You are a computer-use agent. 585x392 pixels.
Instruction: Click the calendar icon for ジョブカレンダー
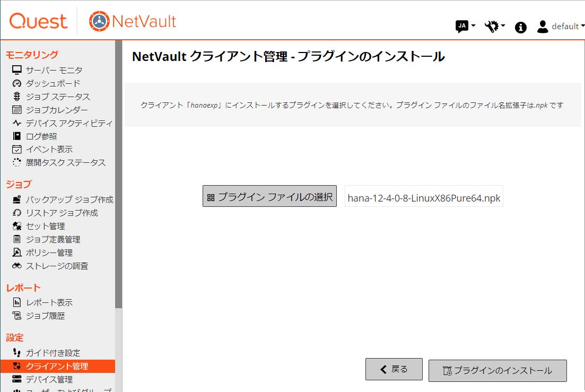coord(17,110)
